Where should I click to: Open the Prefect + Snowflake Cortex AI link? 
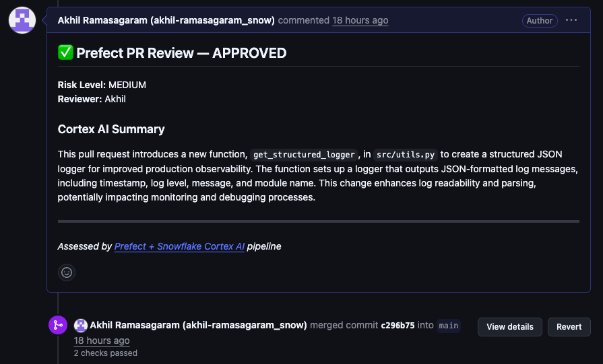[179, 246]
